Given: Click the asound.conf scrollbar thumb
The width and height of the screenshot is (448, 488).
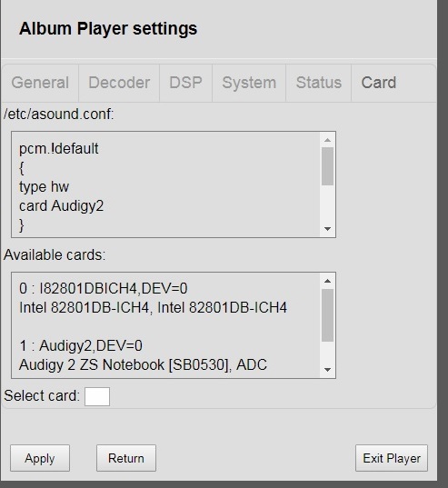Looking at the screenshot, I should tap(327, 166).
